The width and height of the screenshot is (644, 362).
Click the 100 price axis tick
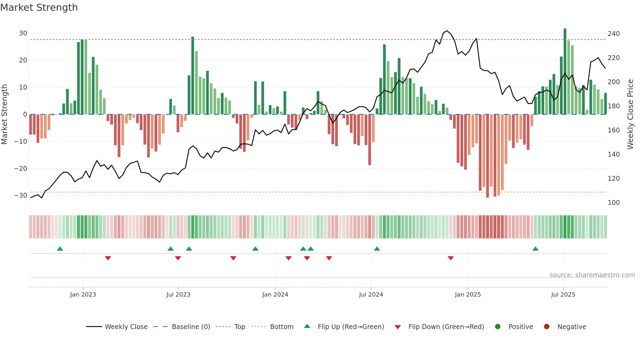(x=614, y=203)
